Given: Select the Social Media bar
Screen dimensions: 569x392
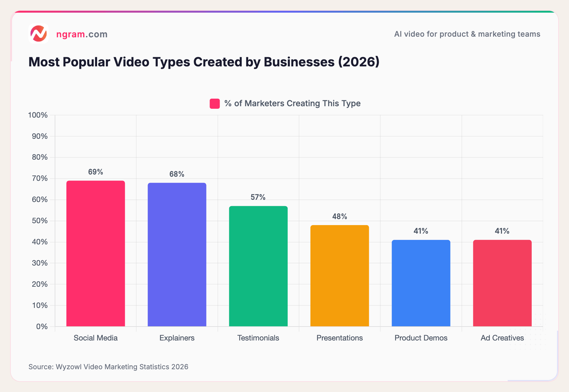Looking at the screenshot, I should 95,253.
